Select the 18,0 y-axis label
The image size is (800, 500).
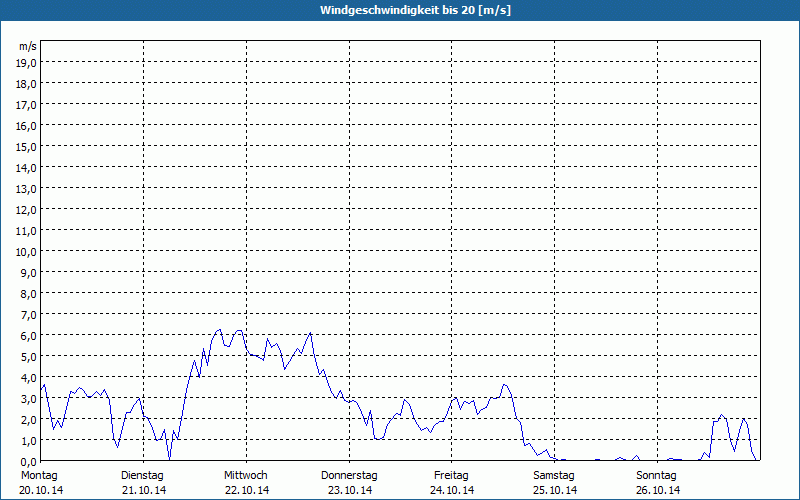27,84
